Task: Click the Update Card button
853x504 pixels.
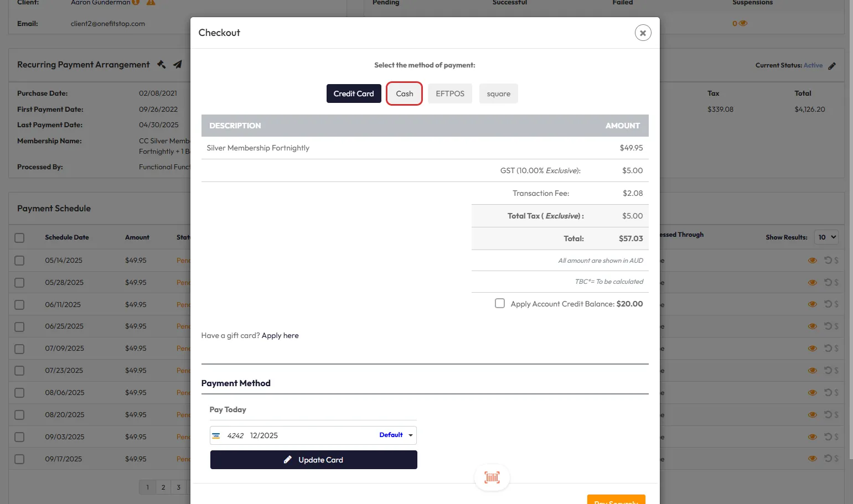Action: point(313,460)
